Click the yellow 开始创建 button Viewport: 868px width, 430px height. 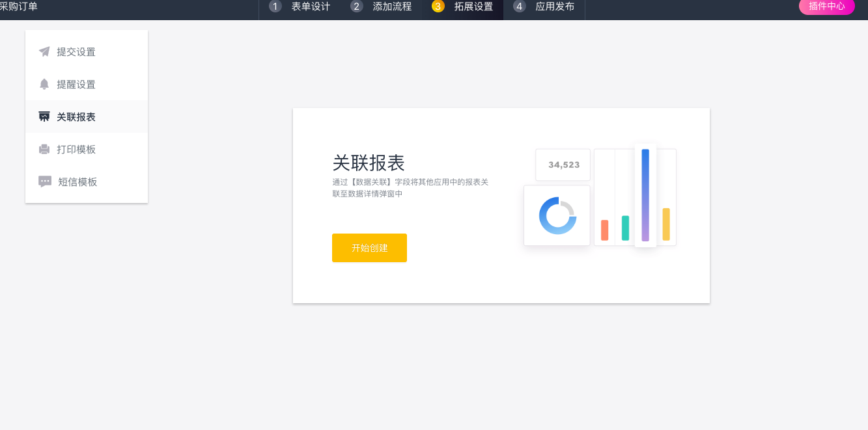(369, 248)
